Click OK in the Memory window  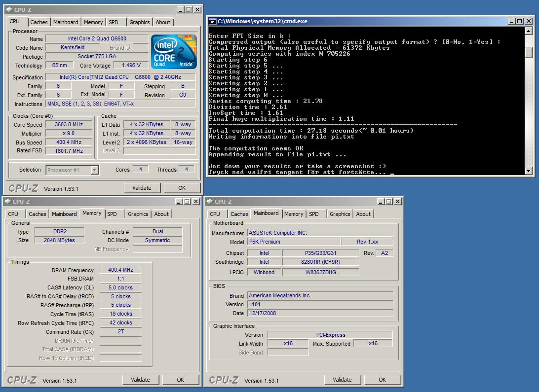tap(181, 380)
